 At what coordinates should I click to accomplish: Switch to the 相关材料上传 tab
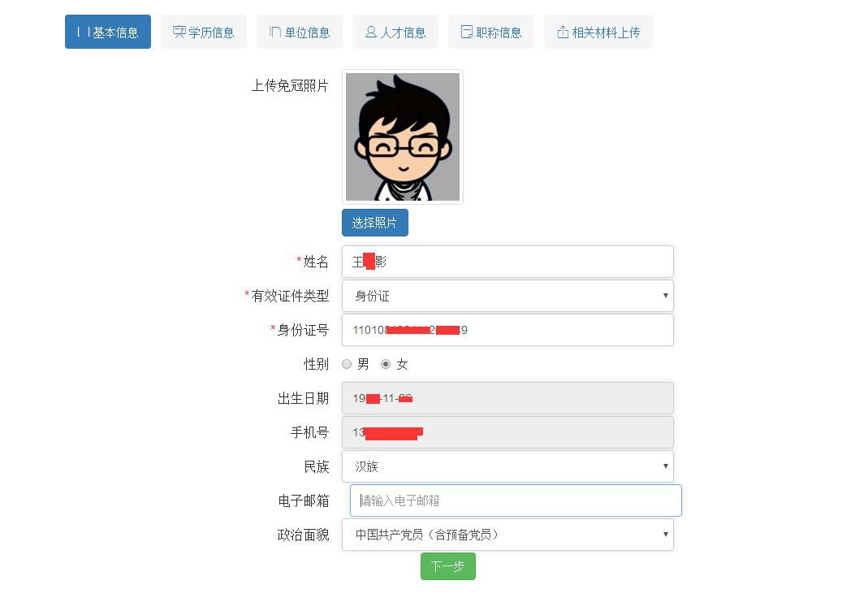(x=598, y=32)
